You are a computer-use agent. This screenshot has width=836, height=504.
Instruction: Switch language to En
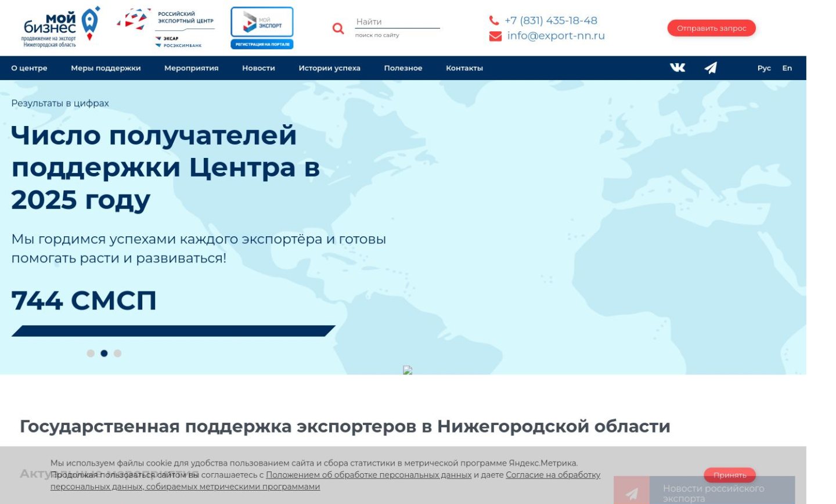(x=787, y=68)
